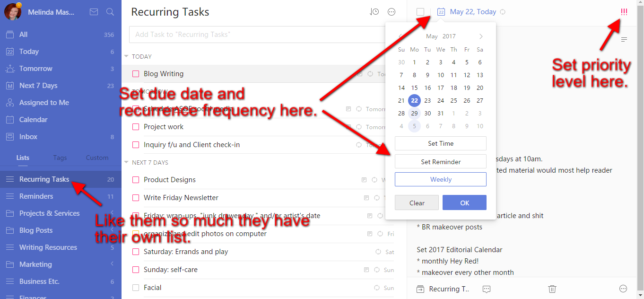Expand the Projects & Services list
Viewport: 644px width, 299px height.
pos(113,213)
